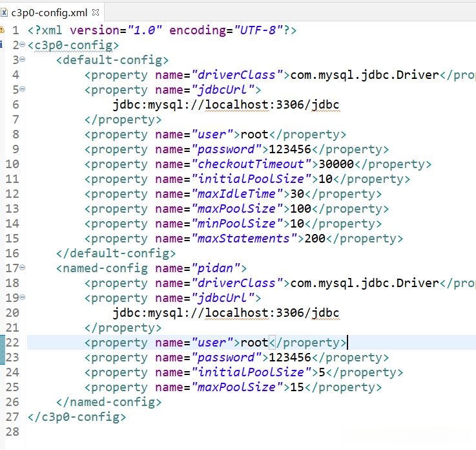476x450 pixels.
Task: Click the closing </named-config> tag
Action: 109,402
